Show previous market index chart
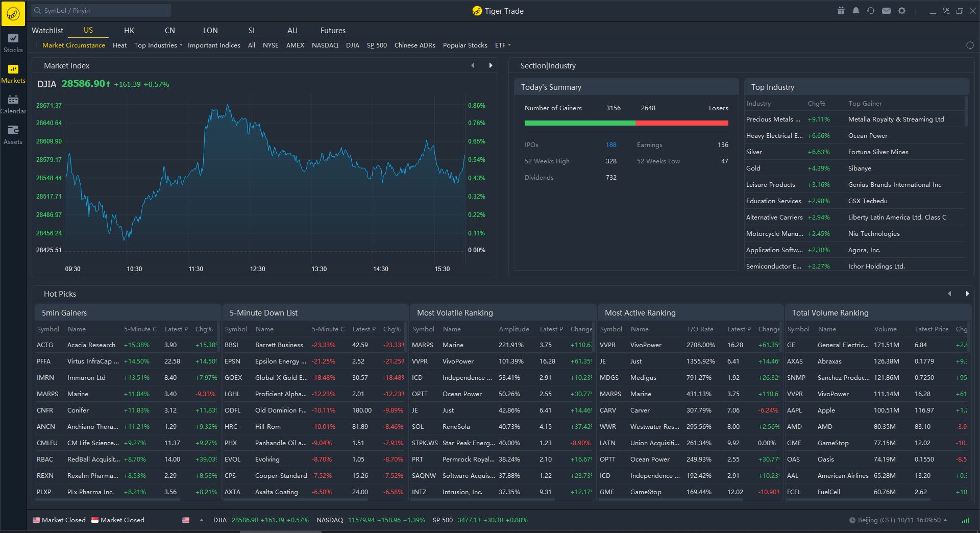This screenshot has width=980, height=533. click(473, 65)
